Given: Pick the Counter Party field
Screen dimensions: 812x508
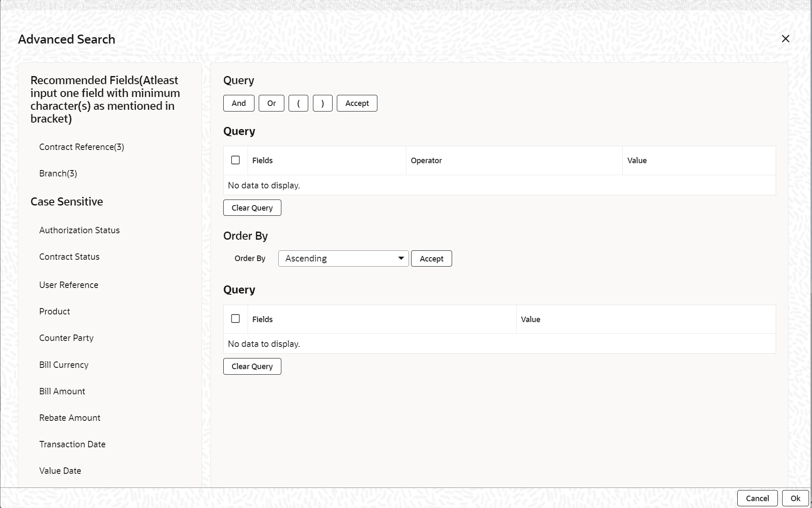Looking at the screenshot, I should (x=66, y=338).
